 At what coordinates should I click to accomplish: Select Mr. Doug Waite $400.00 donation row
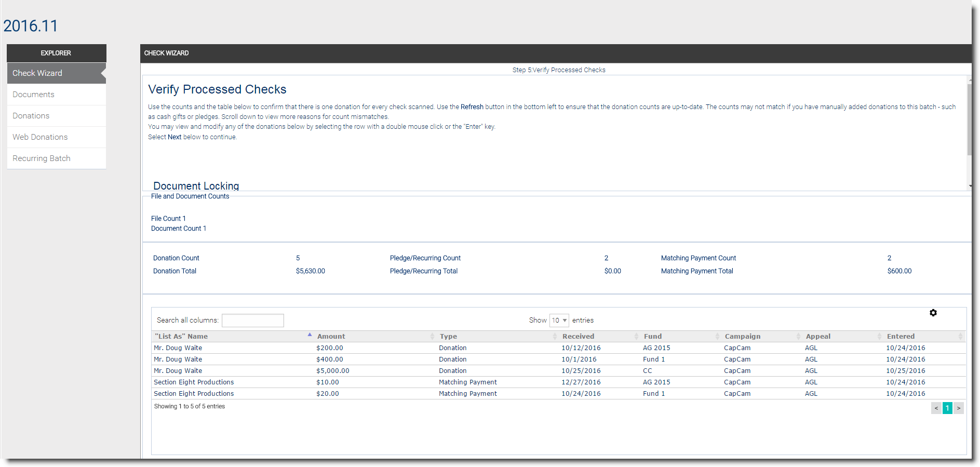(558, 359)
